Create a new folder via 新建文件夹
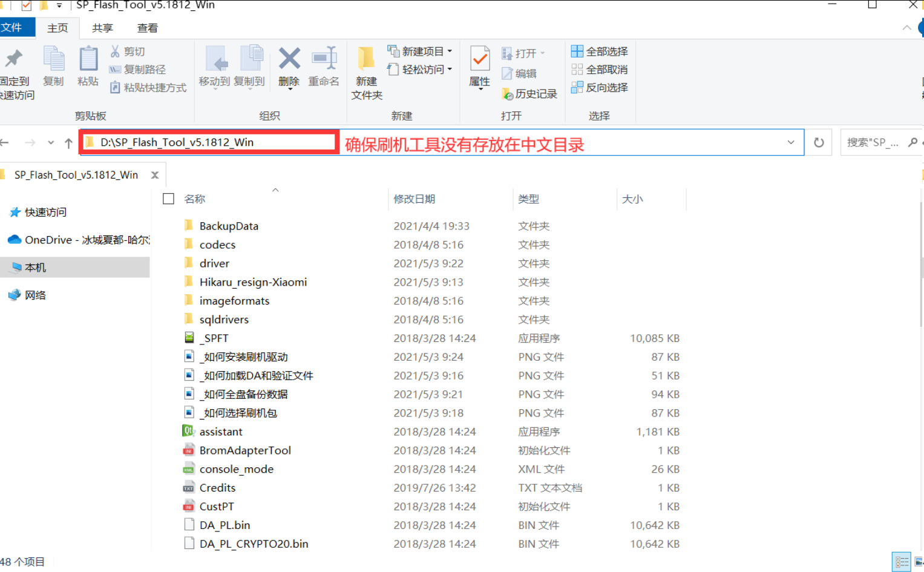Viewport: 924px width, 572px height. click(365, 71)
